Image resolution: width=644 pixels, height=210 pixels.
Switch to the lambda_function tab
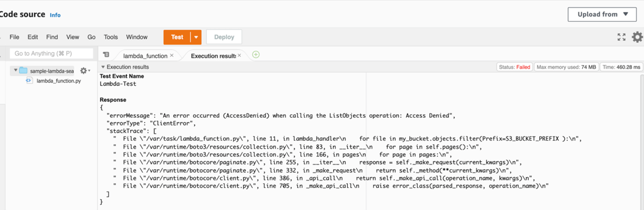click(x=145, y=55)
